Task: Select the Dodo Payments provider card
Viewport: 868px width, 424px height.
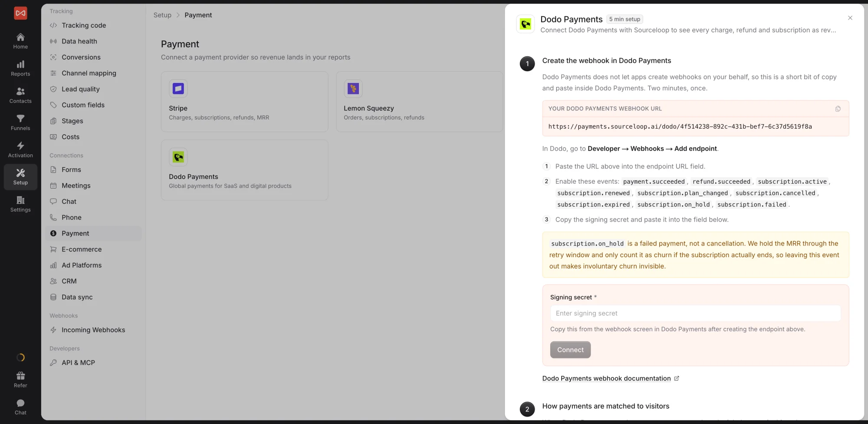Action: [244, 170]
